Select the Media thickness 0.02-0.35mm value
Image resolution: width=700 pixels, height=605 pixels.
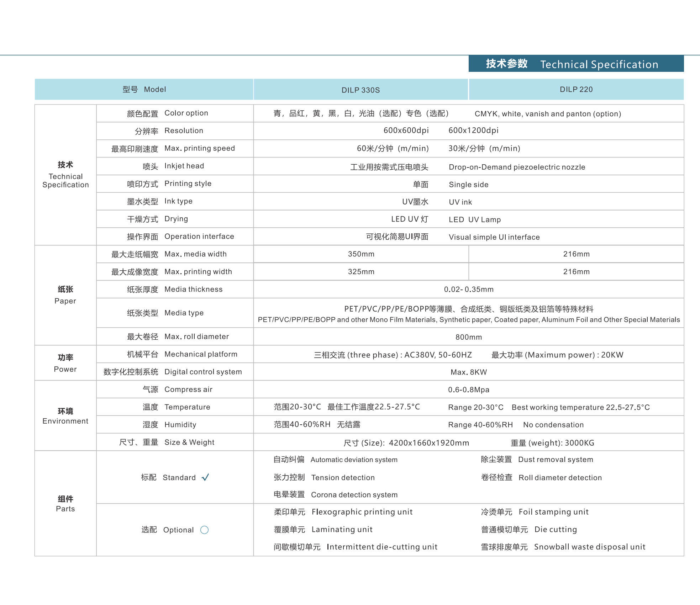[x=468, y=290]
